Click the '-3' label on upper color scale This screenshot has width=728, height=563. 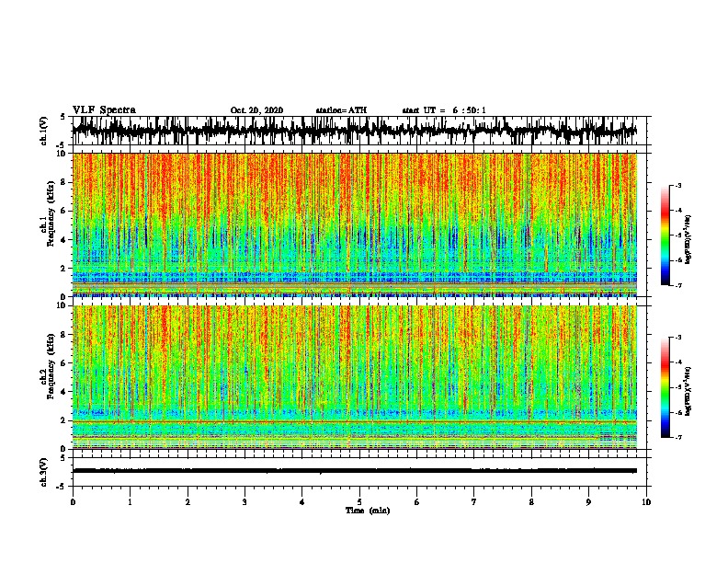[x=678, y=185]
